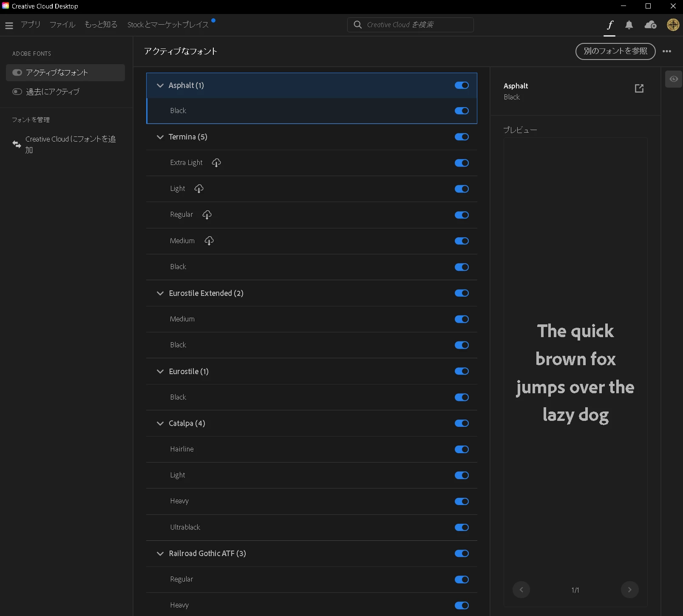
Task: Toggle off Eurostile Black
Action: click(462, 397)
